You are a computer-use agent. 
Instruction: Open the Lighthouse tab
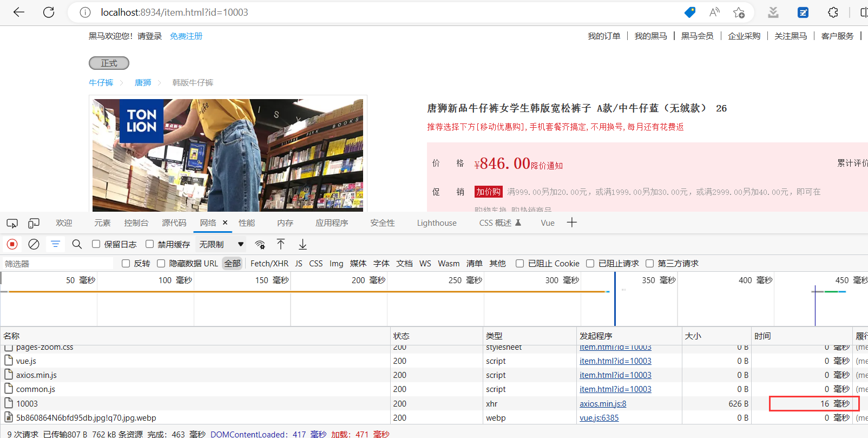point(437,223)
